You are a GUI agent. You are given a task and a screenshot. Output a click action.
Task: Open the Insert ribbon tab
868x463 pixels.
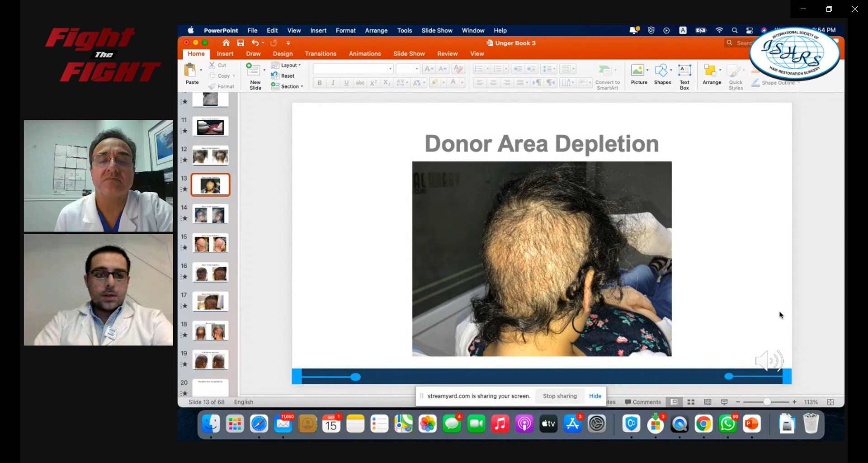pos(225,53)
